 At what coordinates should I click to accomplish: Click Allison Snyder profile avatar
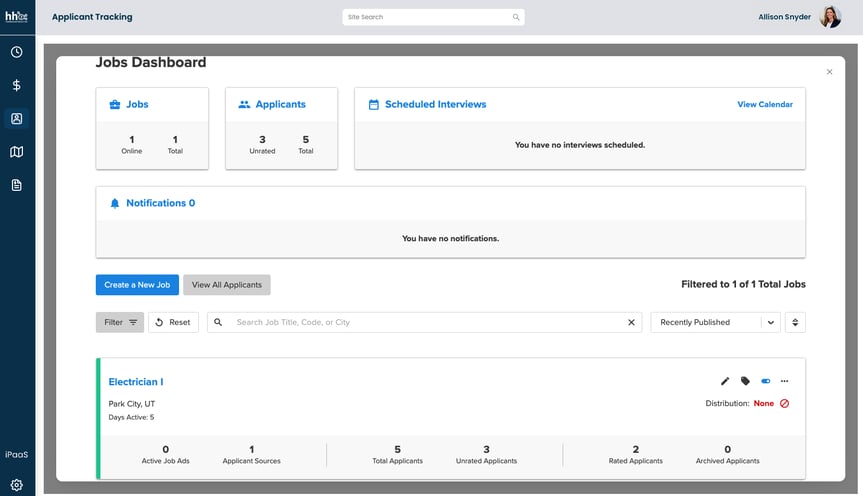pos(830,17)
